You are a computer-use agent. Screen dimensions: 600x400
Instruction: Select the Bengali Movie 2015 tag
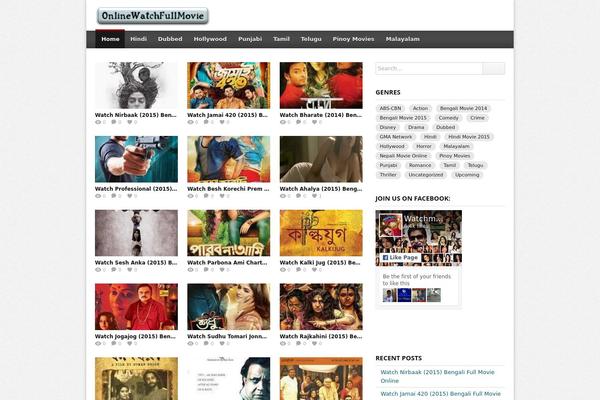403,118
